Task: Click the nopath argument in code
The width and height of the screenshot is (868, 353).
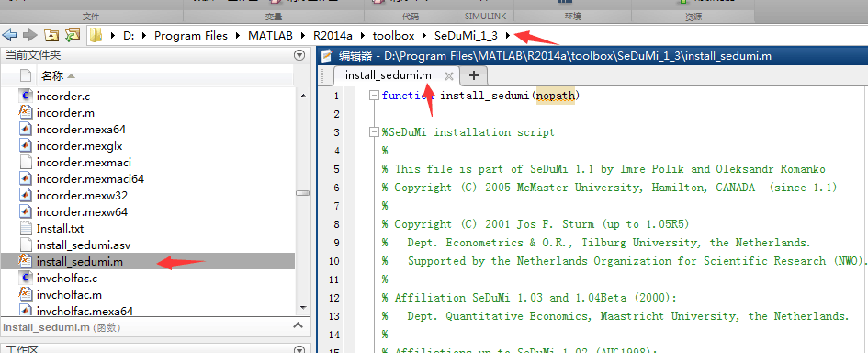Action: click(556, 96)
